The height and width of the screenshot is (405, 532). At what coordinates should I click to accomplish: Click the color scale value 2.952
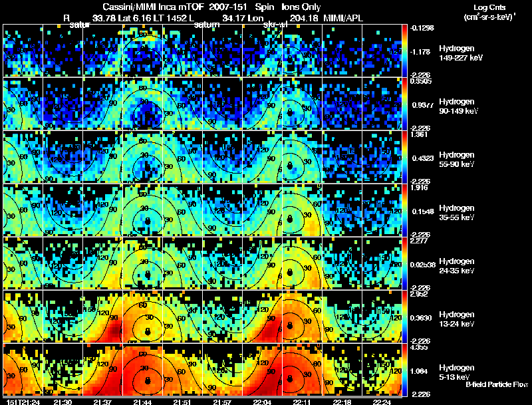tap(419, 294)
